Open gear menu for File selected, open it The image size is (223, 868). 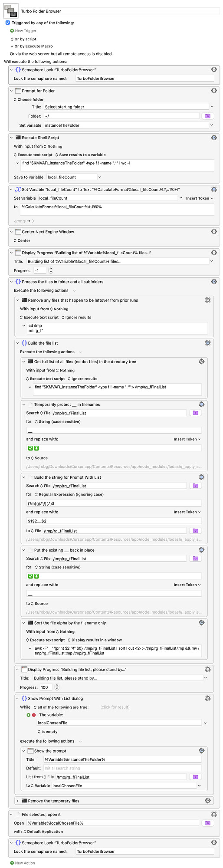(213, 814)
